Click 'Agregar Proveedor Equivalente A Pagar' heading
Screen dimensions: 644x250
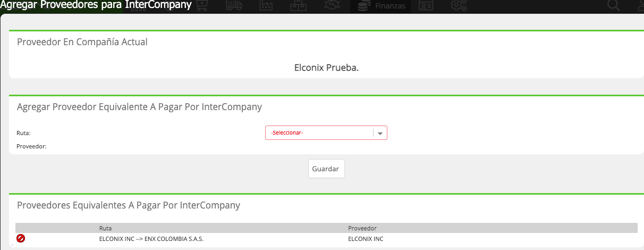pyautogui.click(x=139, y=107)
